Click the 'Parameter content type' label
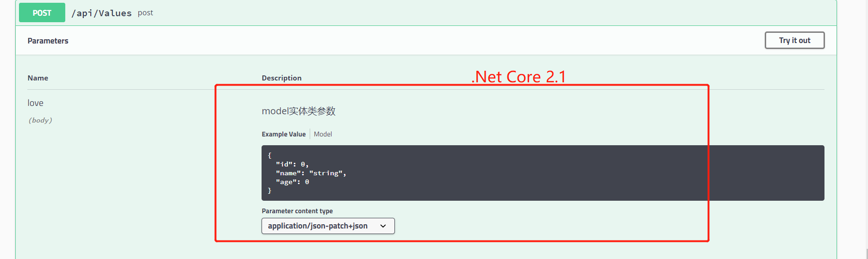This screenshot has width=868, height=259. click(x=297, y=211)
